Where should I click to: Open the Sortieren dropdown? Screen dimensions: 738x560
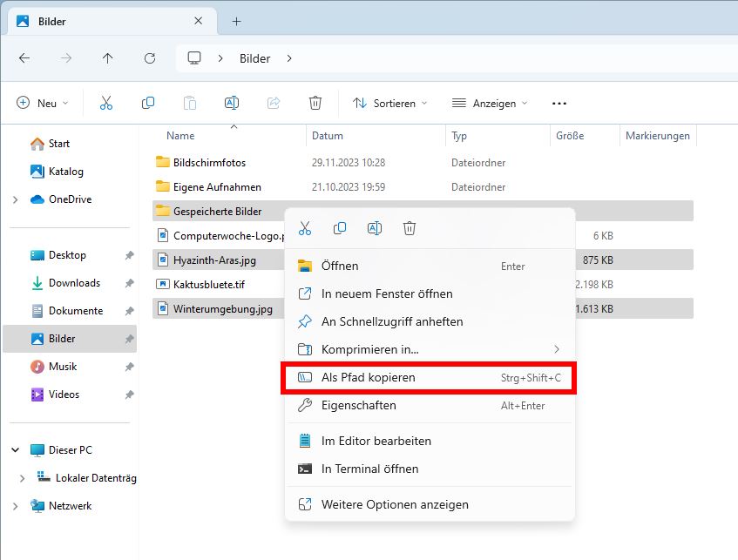pyautogui.click(x=389, y=103)
